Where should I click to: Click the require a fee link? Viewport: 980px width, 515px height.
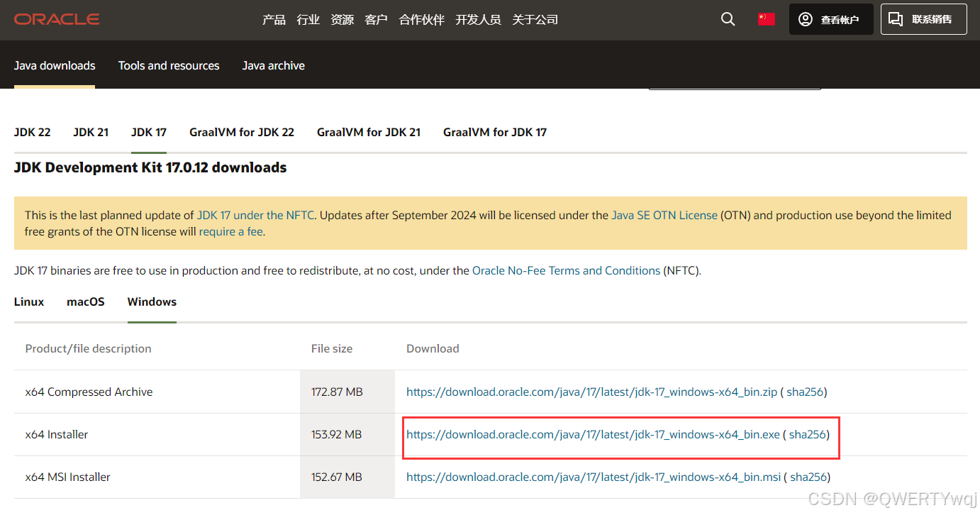(231, 231)
